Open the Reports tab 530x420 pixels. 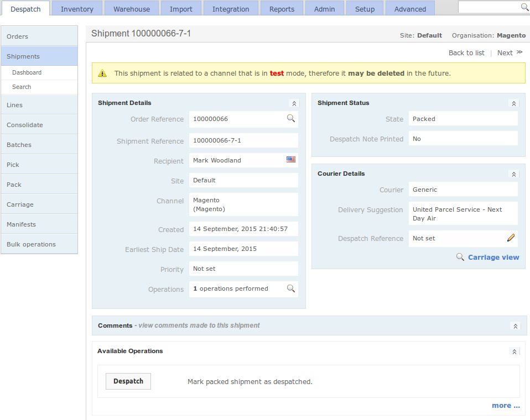[x=282, y=9]
